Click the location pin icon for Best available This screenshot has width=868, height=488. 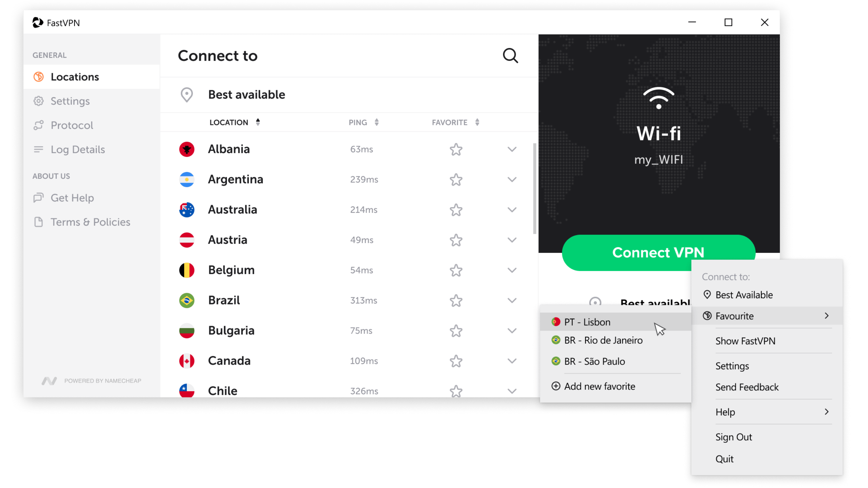(x=187, y=94)
